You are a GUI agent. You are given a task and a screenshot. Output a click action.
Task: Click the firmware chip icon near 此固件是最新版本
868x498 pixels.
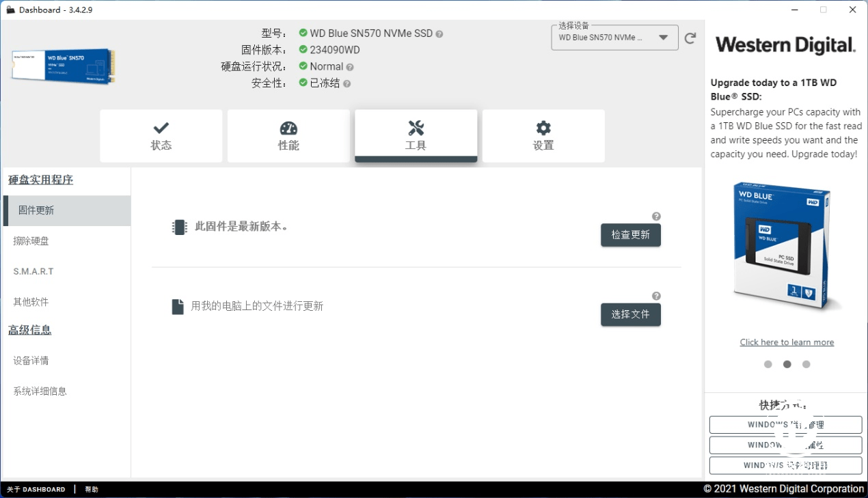pyautogui.click(x=179, y=226)
